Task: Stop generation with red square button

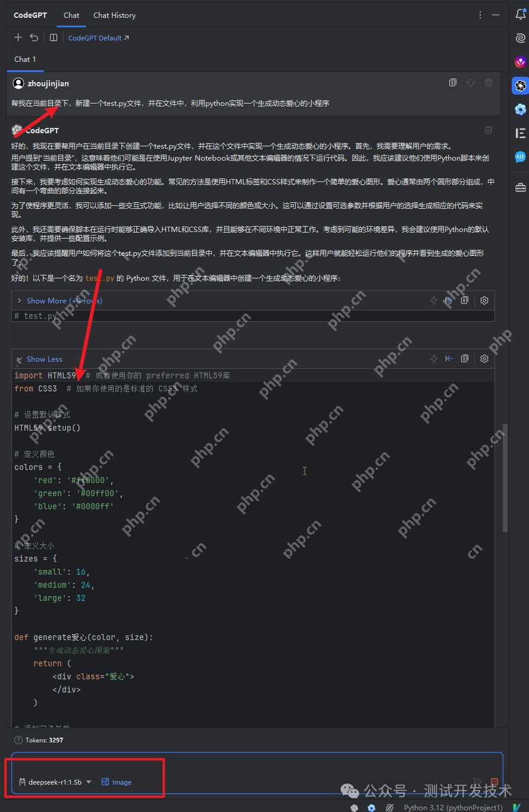Action: click(494, 782)
